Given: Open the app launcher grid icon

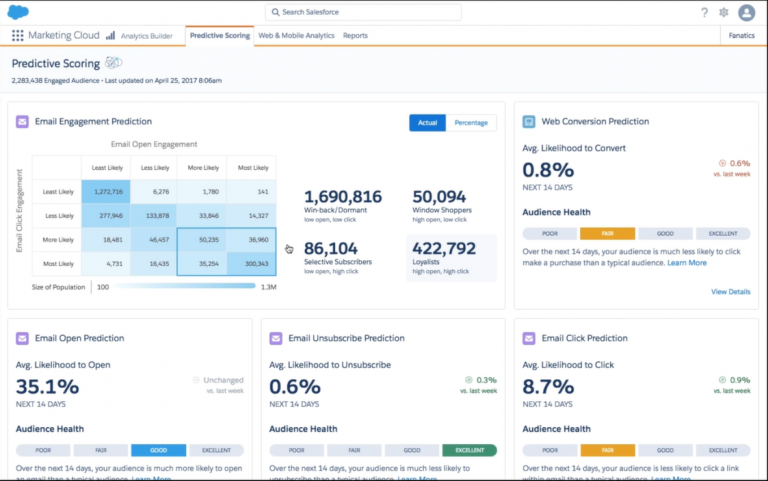Looking at the screenshot, I should (x=18, y=35).
